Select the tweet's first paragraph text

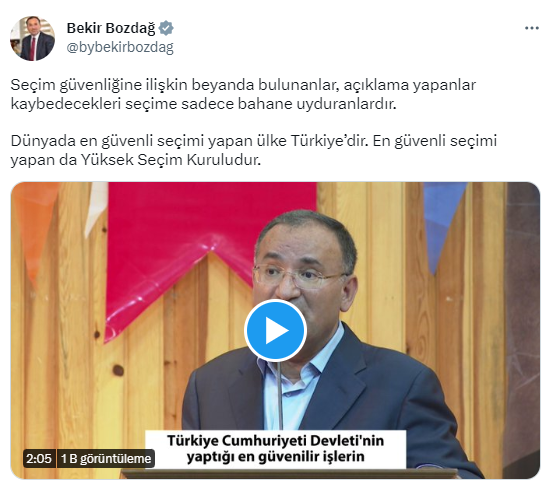(x=243, y=94)
